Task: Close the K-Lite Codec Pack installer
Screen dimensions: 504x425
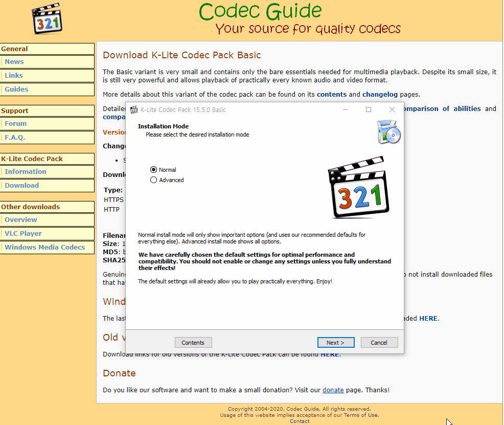Action: tap(392, 109)
